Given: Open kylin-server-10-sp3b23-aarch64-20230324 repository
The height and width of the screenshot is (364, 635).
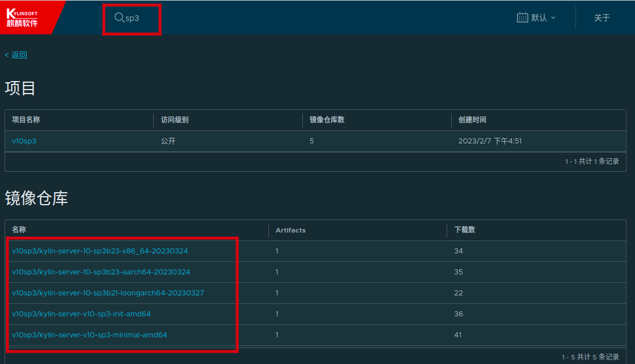Looking at the screenshot, I should coord(101,272).
